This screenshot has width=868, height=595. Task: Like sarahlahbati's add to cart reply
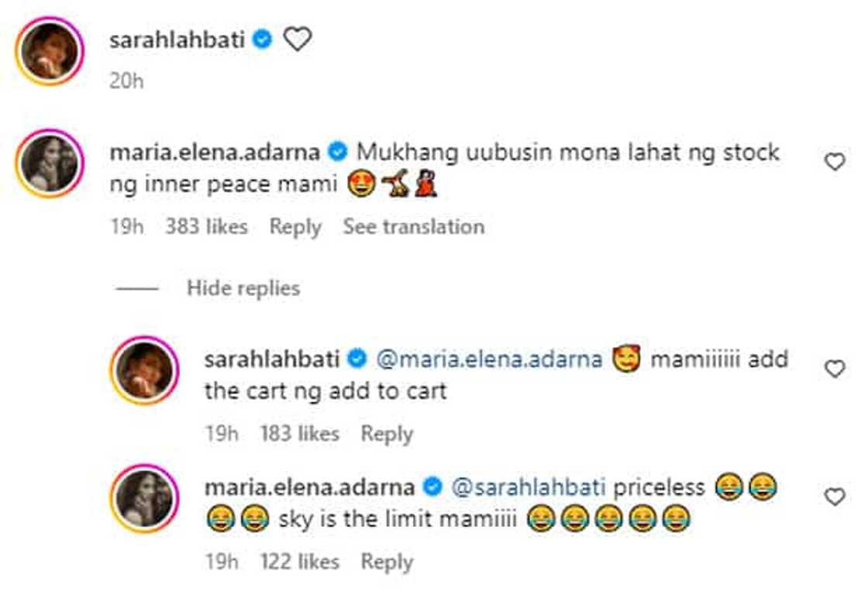[834, 369]
